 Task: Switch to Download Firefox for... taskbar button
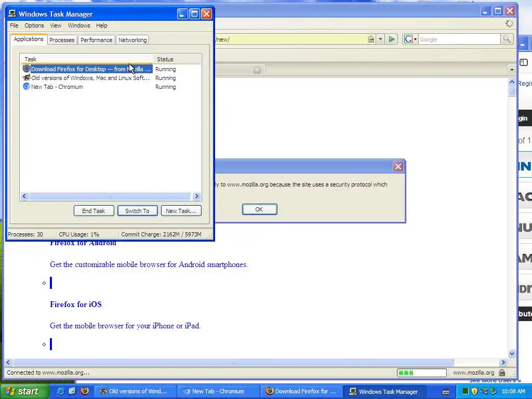[302, 391]
